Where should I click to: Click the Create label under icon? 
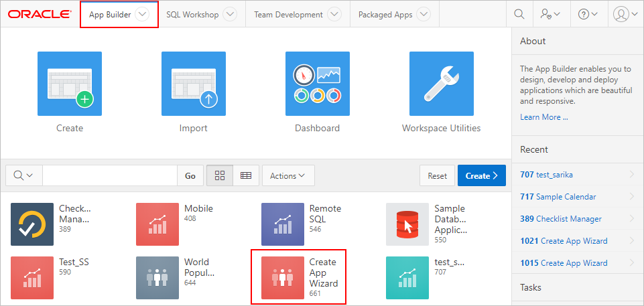70,128
